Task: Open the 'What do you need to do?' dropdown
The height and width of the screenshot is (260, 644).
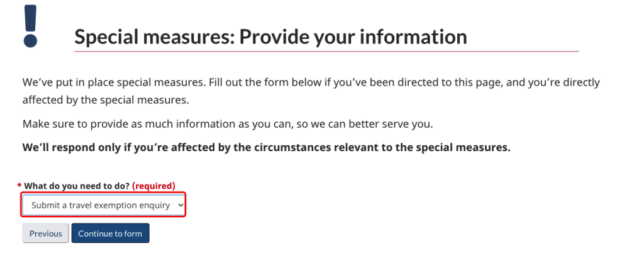Action: 104,205
